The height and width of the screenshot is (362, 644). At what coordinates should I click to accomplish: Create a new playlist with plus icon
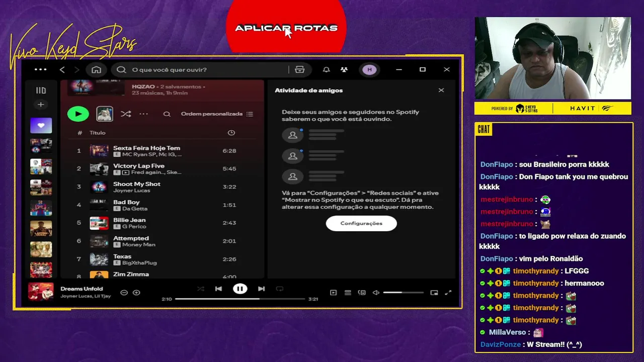(41, 105)
